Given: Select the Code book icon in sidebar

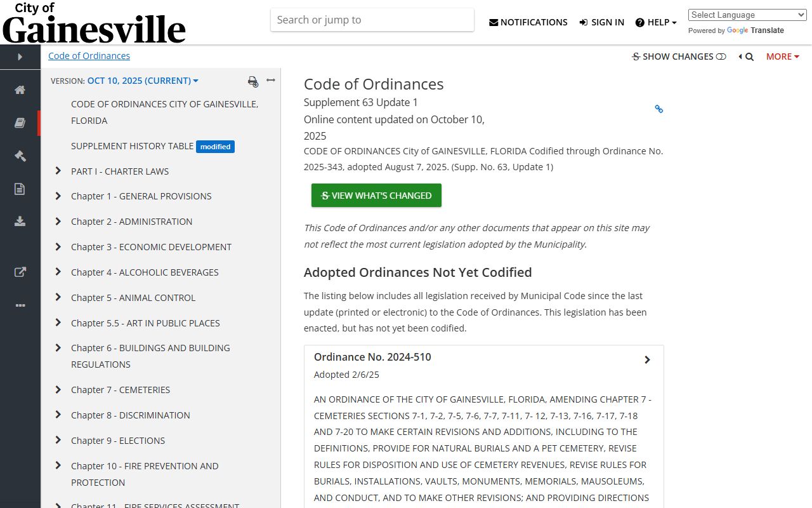Looking at the screenshot, I should click(20, 123).
